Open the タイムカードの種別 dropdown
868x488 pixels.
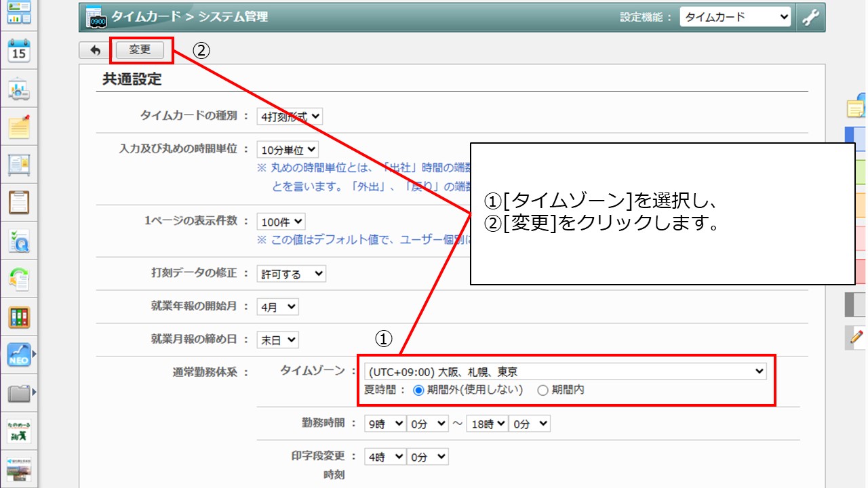tap(290, 117)
